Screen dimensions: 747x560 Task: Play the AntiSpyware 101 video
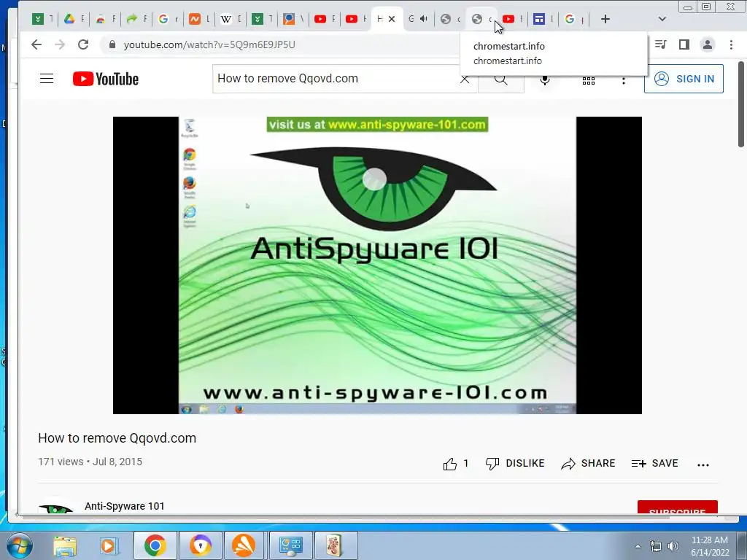tap(377, 265)
